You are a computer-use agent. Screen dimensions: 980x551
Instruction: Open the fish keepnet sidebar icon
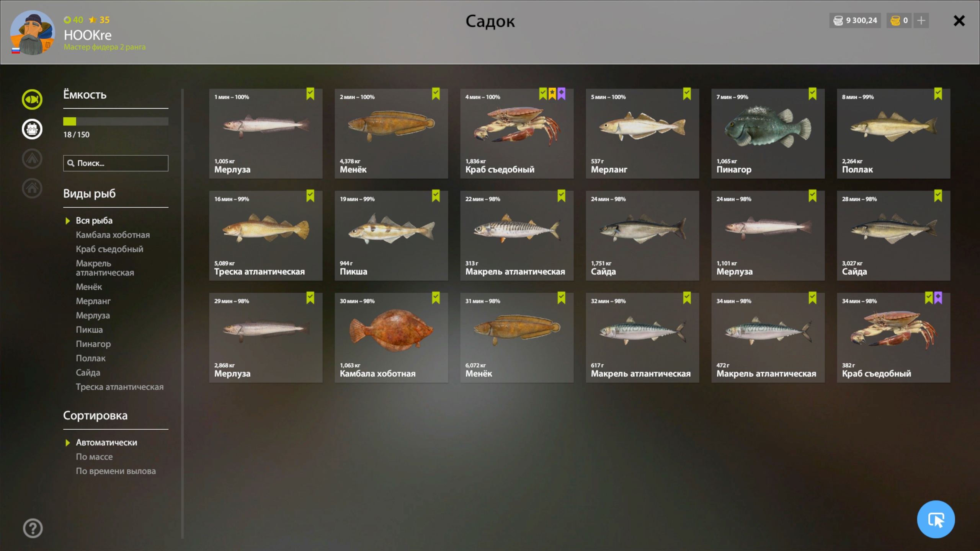click(32, 99)
